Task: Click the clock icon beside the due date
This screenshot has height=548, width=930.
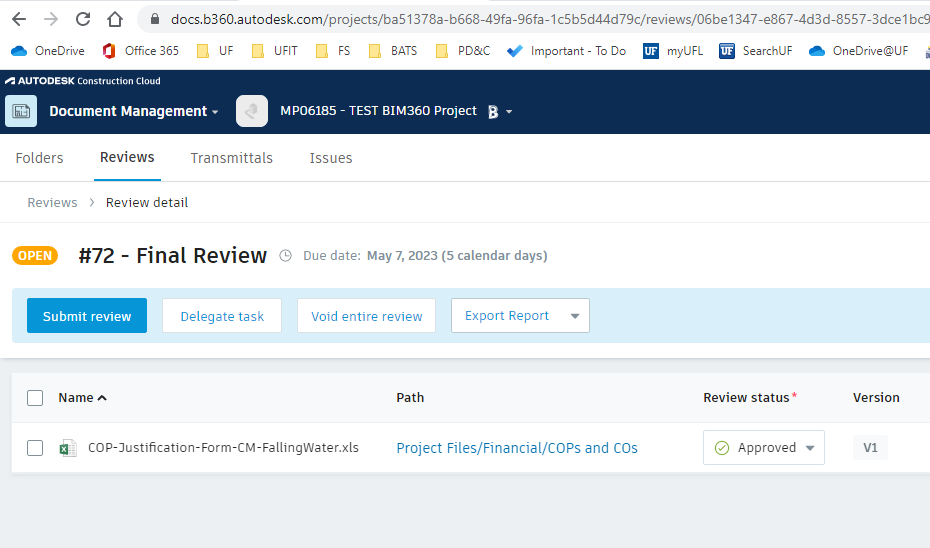Action: tap(285, 256)
